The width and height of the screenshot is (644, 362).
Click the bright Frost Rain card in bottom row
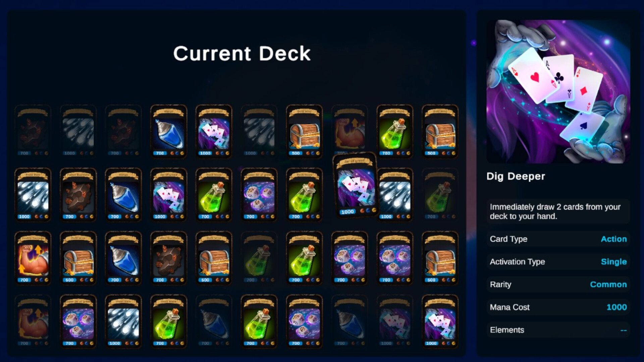(123, 321)
